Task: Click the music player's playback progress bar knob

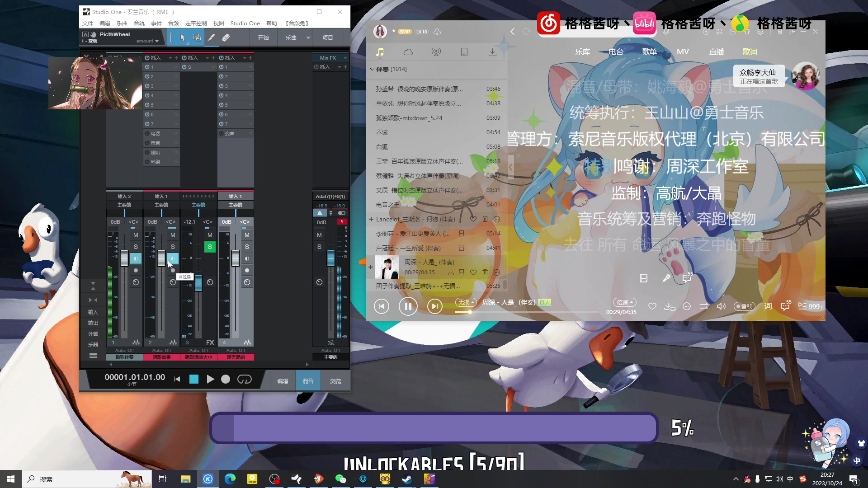Action: pos(470,312)
